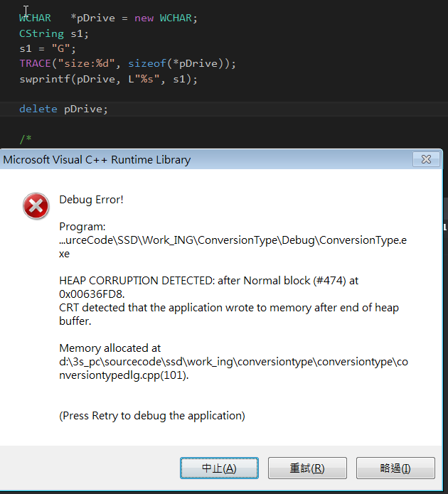Click the 'Debug Error!' text
The image size is (448, 494).
[91, 200]
